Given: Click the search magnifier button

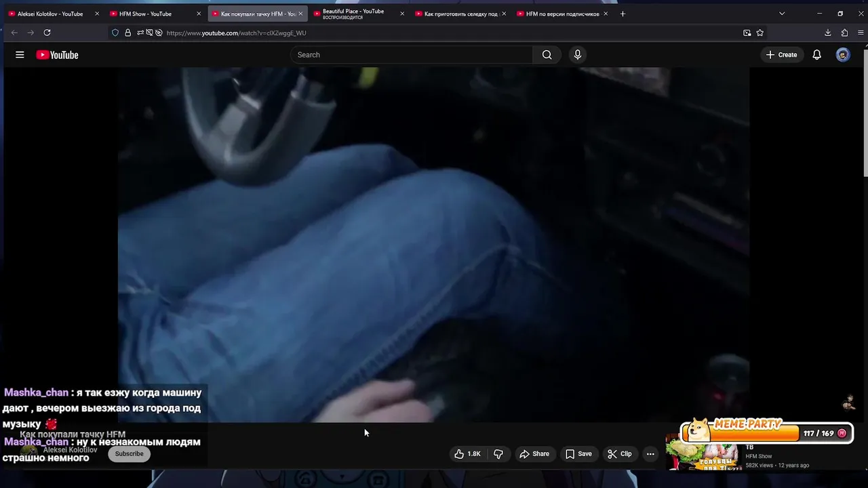Looking at the screenshot, I should click(x=547, y=55).
